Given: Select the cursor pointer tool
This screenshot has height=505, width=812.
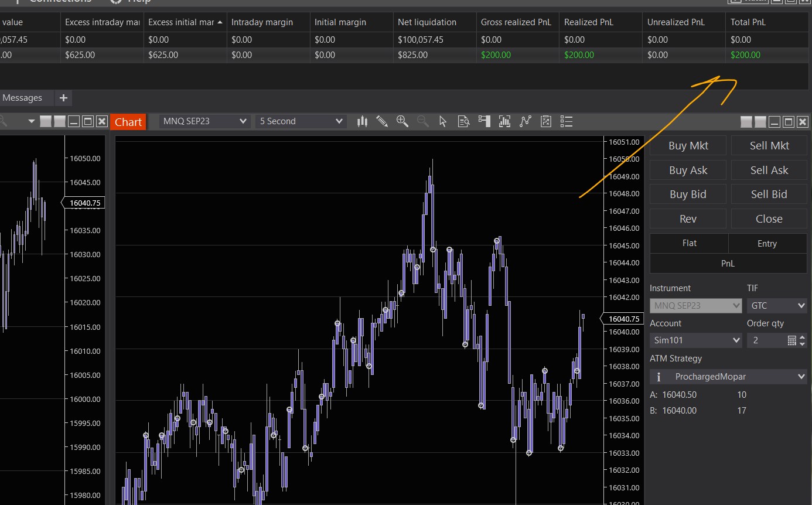Looking at the screenshot, I should pos(443,121).
